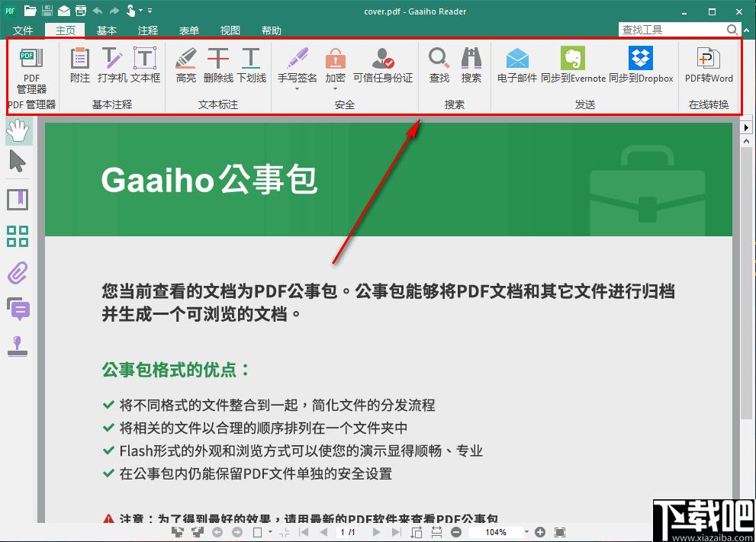Click the save disk icon in title bar
This screenshot has height=542, width=756.
tap(47, 11)
